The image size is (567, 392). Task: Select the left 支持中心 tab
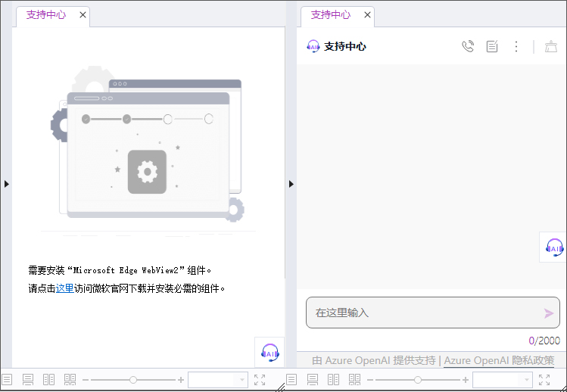point(45,14)
